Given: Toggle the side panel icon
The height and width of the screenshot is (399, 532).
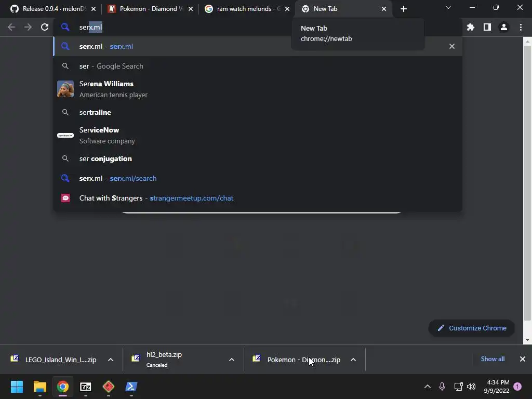Looking at the screenshot, I should tap(487, 27).
